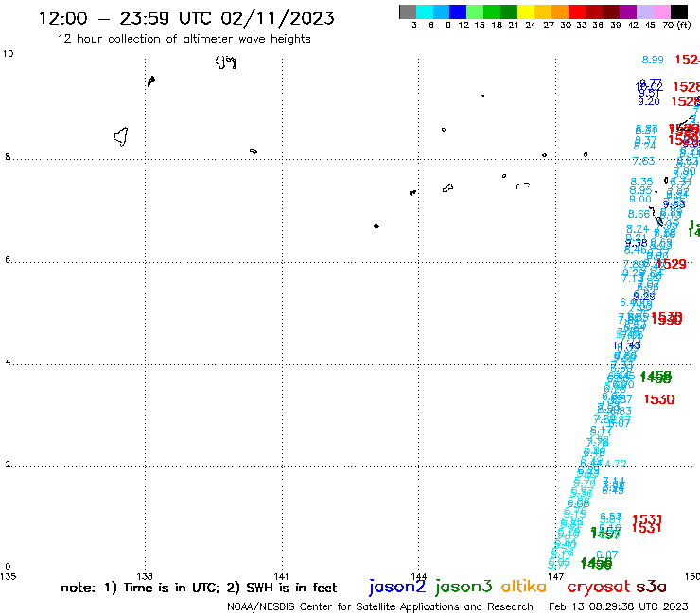Click wave height value "4.72"

616,464
